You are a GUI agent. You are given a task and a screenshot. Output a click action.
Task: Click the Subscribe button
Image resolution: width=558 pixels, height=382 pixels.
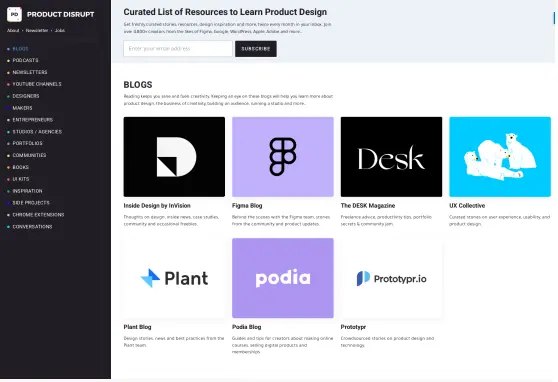256,49
